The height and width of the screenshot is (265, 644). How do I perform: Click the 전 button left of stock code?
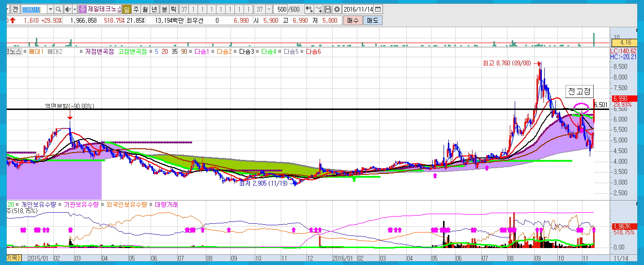click(15, 9)
